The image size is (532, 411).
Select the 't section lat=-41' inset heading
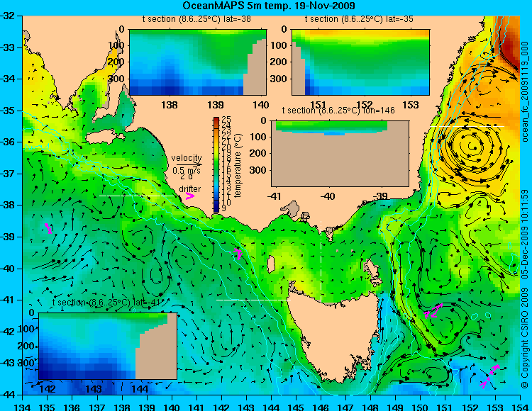pos(106,303)
